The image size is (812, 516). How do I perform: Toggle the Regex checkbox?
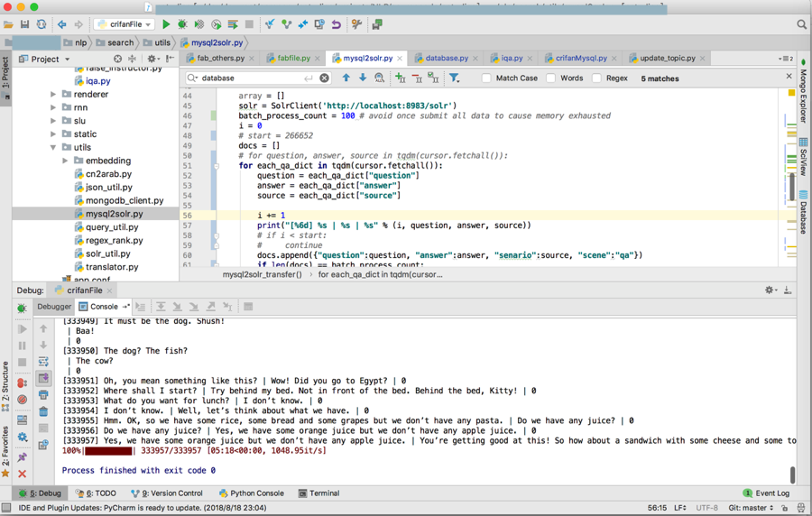pyautogui.click(x=596, y=78)
